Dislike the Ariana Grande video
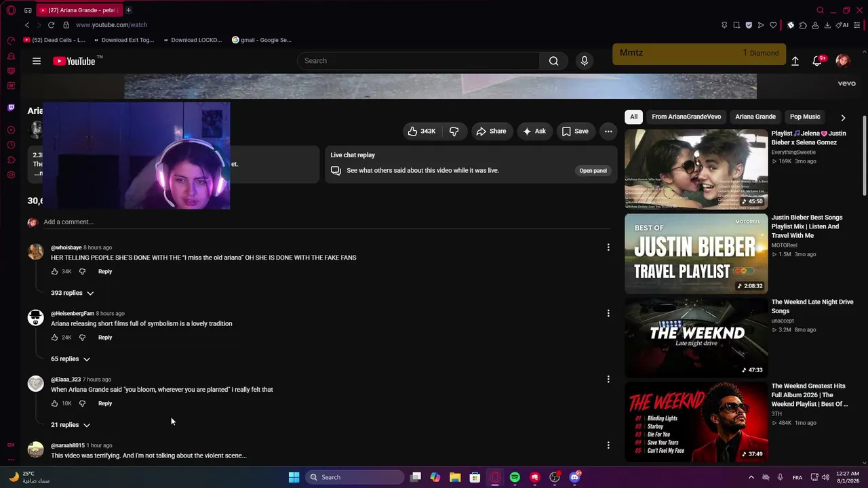The image size is (868, 488). coord(454,131)
